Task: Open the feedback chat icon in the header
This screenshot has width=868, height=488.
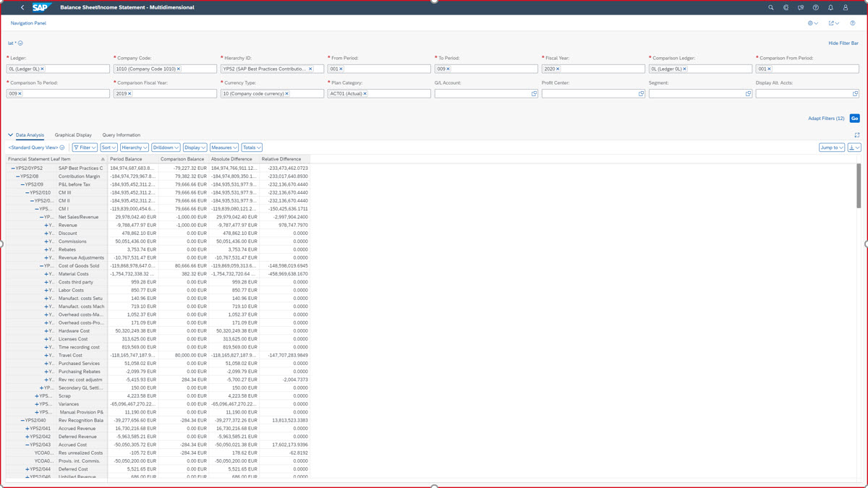Action: point(801,7)
